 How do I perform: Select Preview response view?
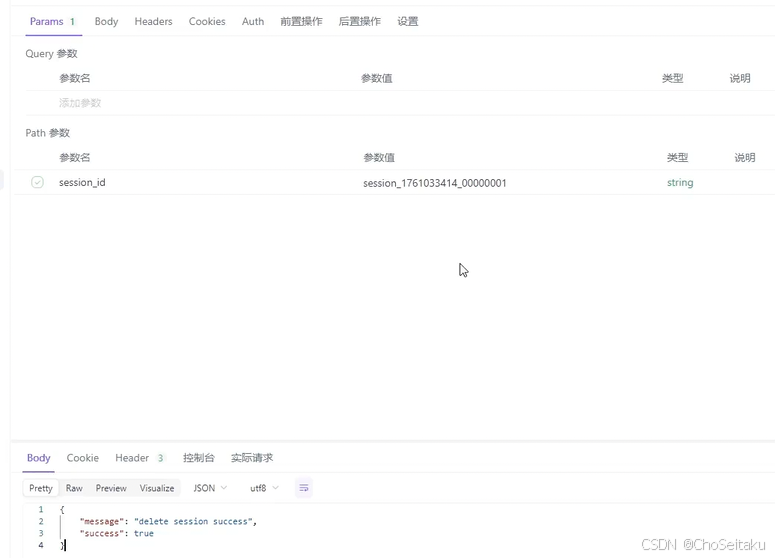(111, 488)
